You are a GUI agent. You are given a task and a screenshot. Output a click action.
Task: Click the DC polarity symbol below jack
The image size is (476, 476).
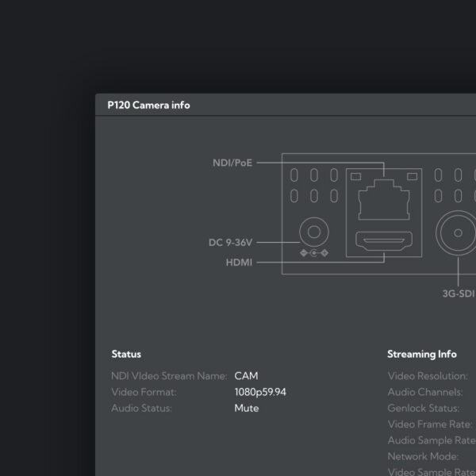[x=314, y=253]
